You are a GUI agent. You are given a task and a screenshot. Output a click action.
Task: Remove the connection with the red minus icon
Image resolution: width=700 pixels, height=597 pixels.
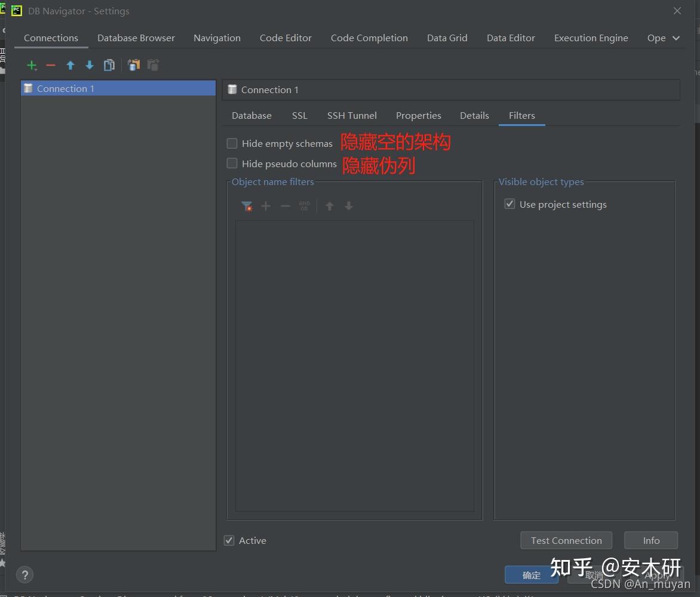click(51, 66)
